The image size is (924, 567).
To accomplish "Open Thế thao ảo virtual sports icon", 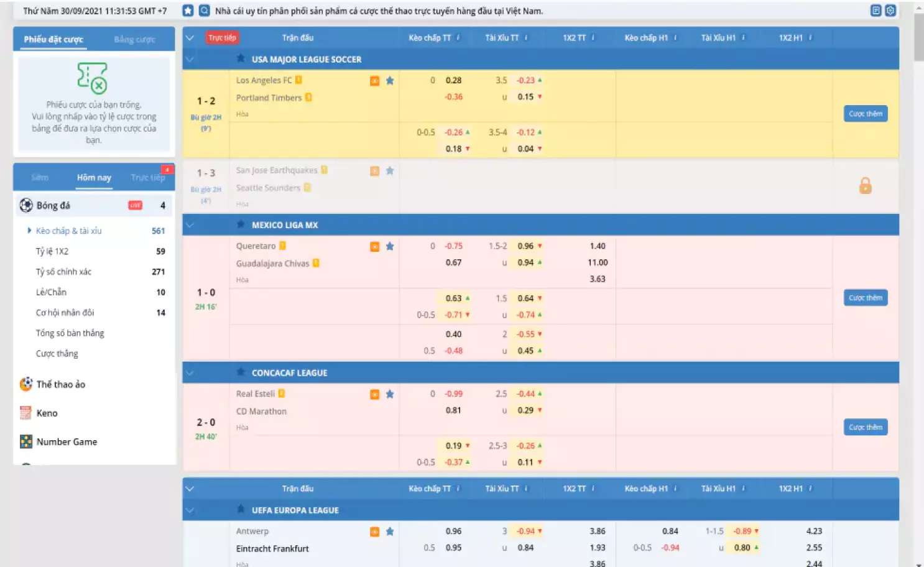I will tap(25, 384).
